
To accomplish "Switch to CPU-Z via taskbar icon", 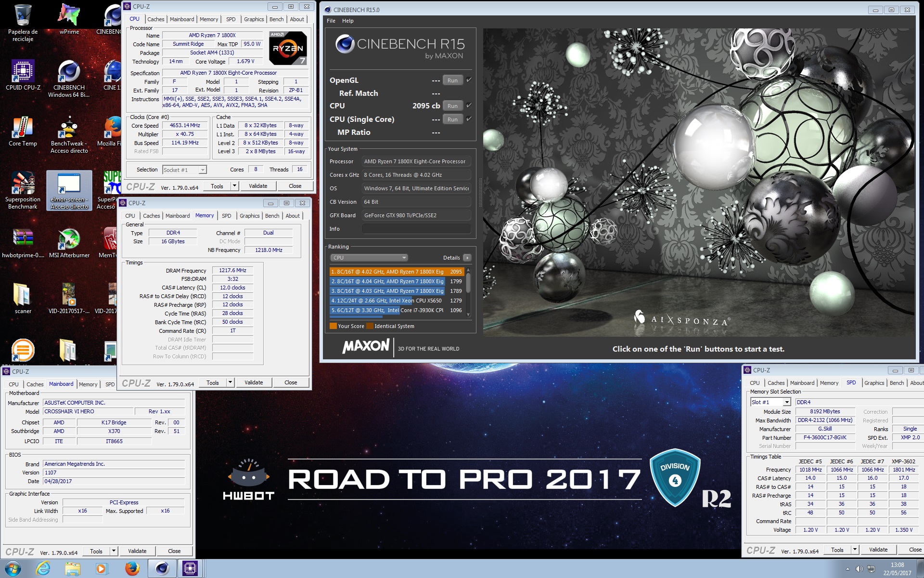I will (x=190, y=569).
